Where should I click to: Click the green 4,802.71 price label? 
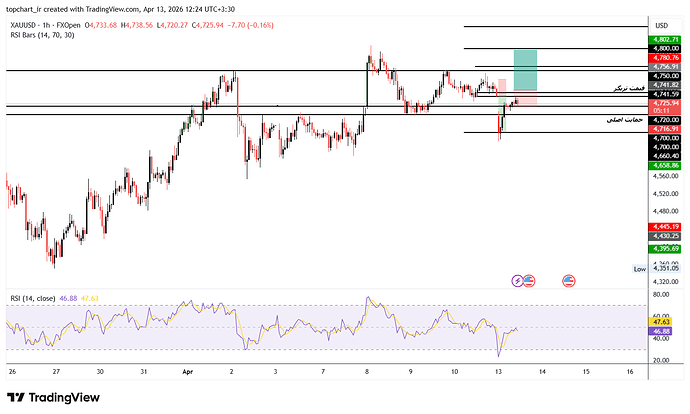tap(666, 40)
